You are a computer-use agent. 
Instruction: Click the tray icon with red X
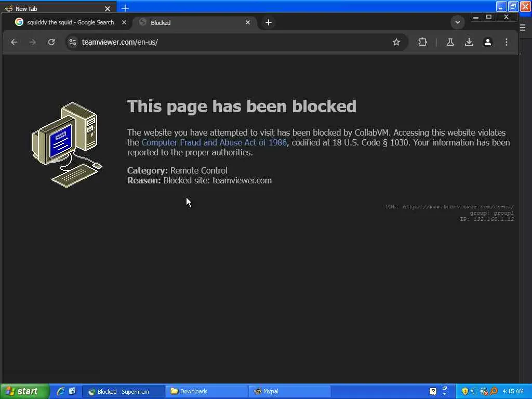(x=484, y=391)
